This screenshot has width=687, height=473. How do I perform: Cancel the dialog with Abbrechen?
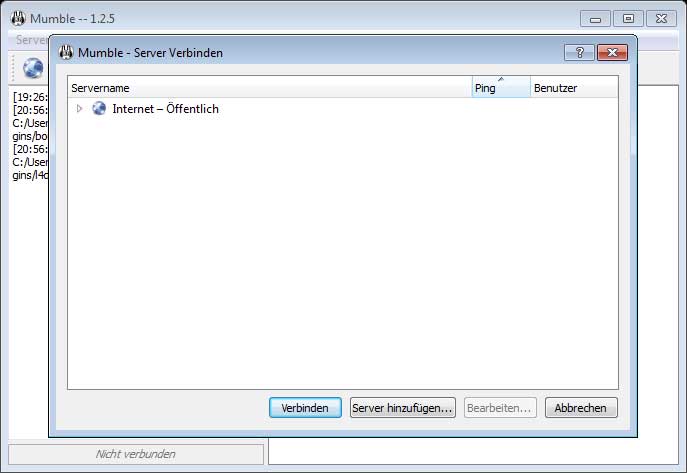pos(581,408)
